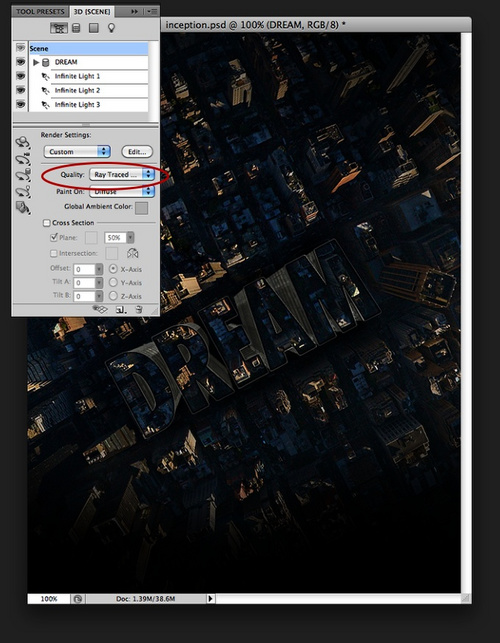The height and width of the screenshot is (643, 500).
Task: Click the Offset input field
Action: coord(84,269)
